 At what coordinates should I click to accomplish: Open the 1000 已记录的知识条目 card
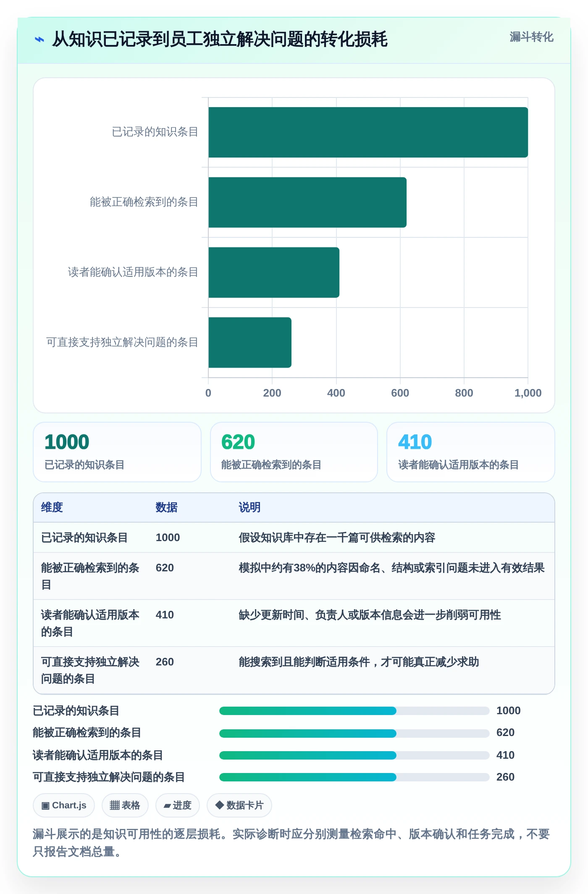[117, 452]
